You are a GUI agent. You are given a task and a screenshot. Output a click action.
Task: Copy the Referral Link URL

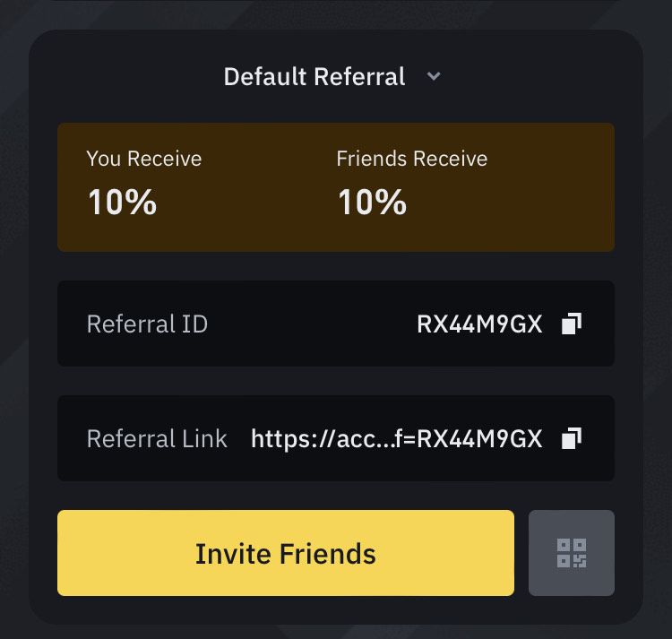pos(572,438)
